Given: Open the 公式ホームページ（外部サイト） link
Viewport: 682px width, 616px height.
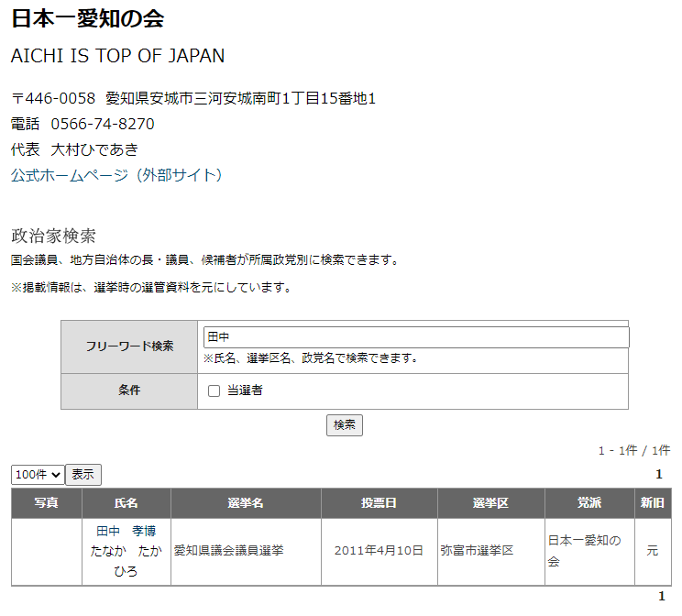Looking at the screenshot, I should click(116, 175).
